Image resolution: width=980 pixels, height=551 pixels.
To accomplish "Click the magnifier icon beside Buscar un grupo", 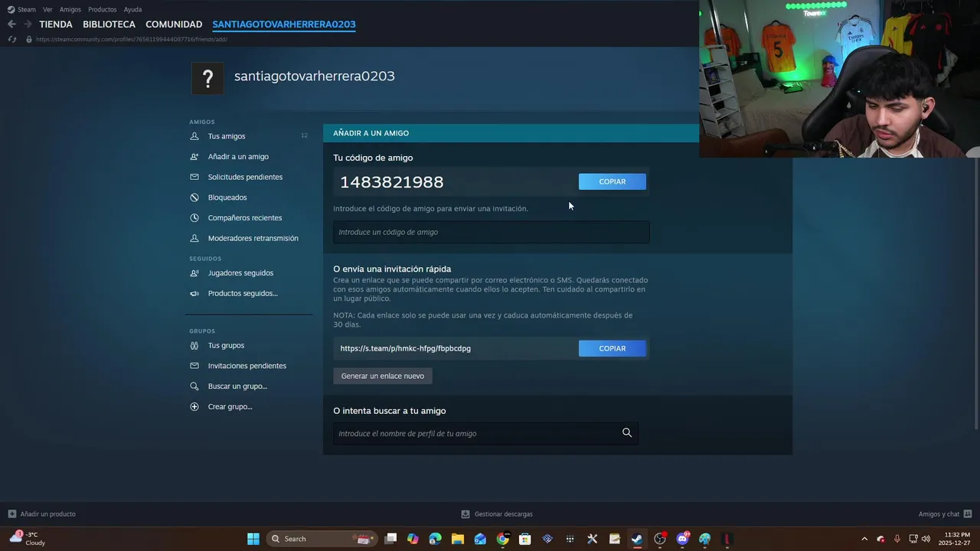I will coord(194,386).
